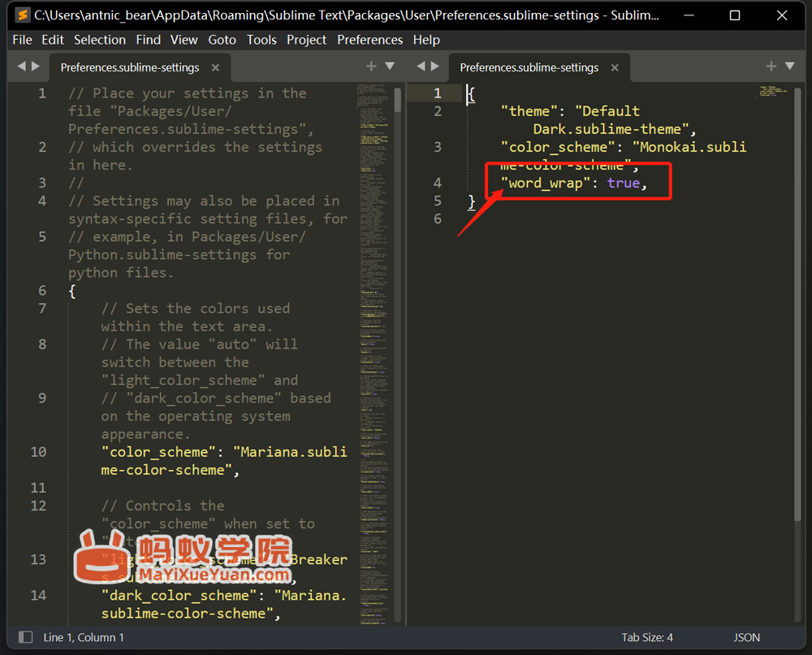812x655 pixels.
Task: Click the text "Python.sublime-settings for"
Action: 179,255
